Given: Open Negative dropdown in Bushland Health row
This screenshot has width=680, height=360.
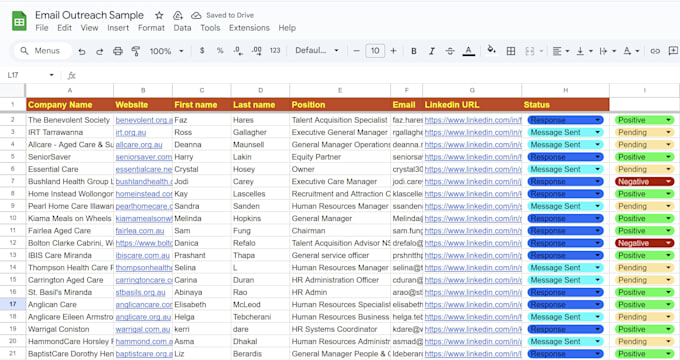Looking at the screenshot, I should pyautogui.click(x=644, y=181).
